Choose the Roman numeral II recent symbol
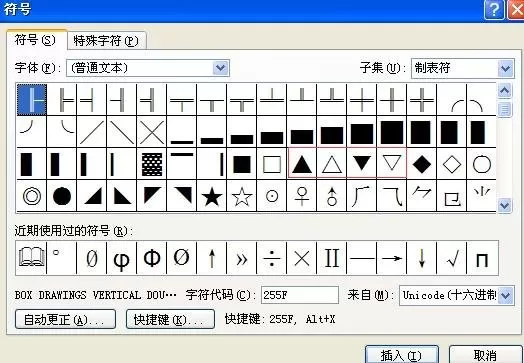524x363 pixels. coord(332,258)
